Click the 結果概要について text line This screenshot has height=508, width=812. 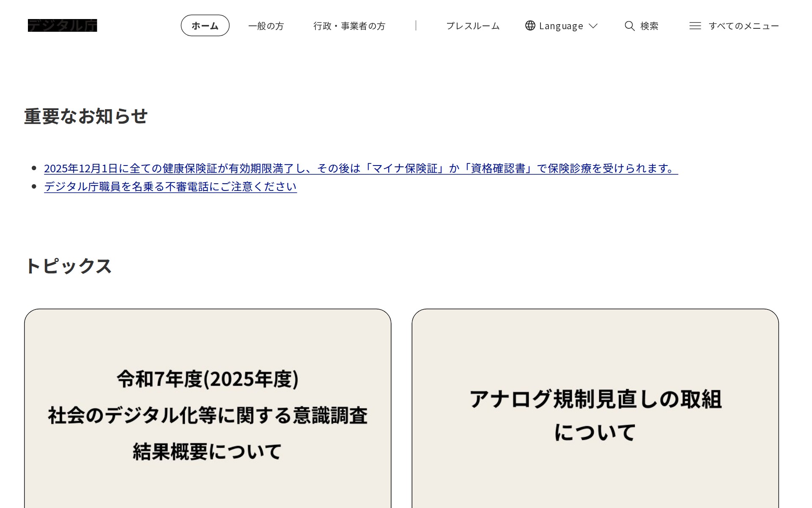click(x=207, y=451)
